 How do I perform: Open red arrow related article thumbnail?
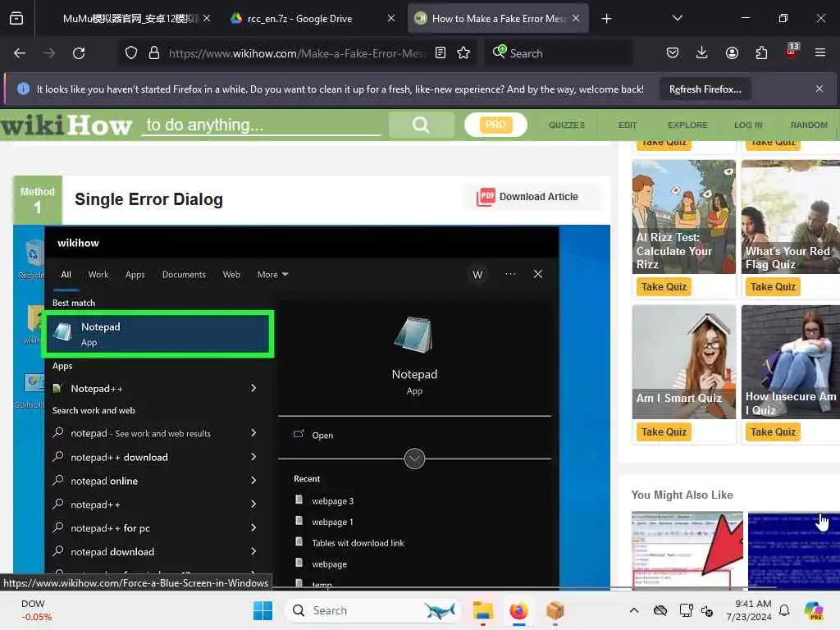tap(687, 550)
